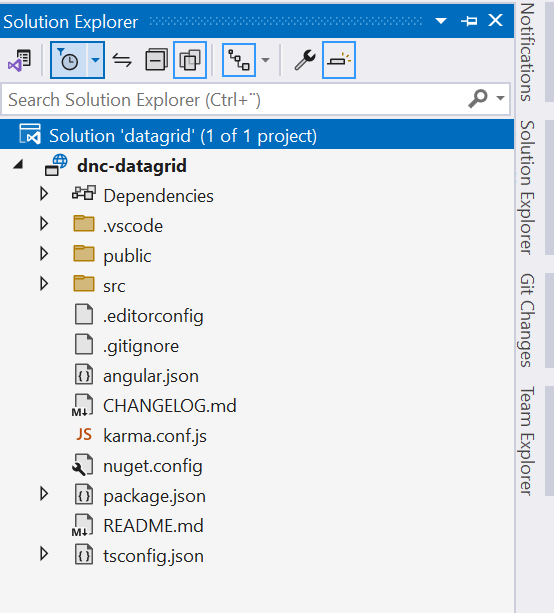Close the Solution Explorer panel
This screenshot has width=554, height=613.
(495, 20)
